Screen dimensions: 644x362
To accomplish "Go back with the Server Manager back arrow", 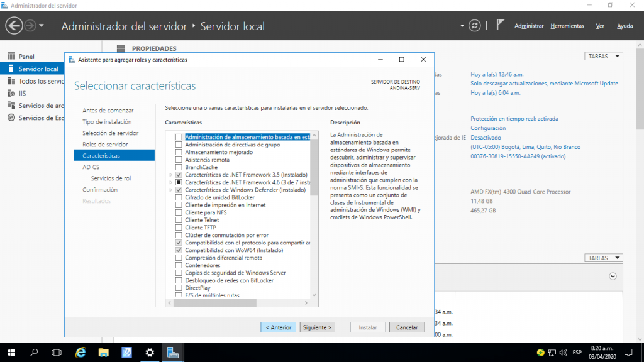I will point(14,25).
